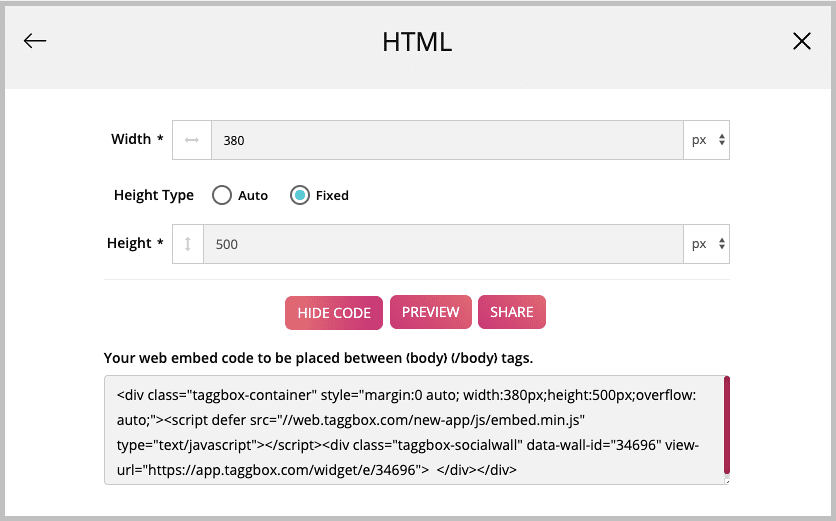The width and height of the screenshot is (836, 521).
Task: Open the Width unit px dropdown
Action: click(x=707, y=140)
